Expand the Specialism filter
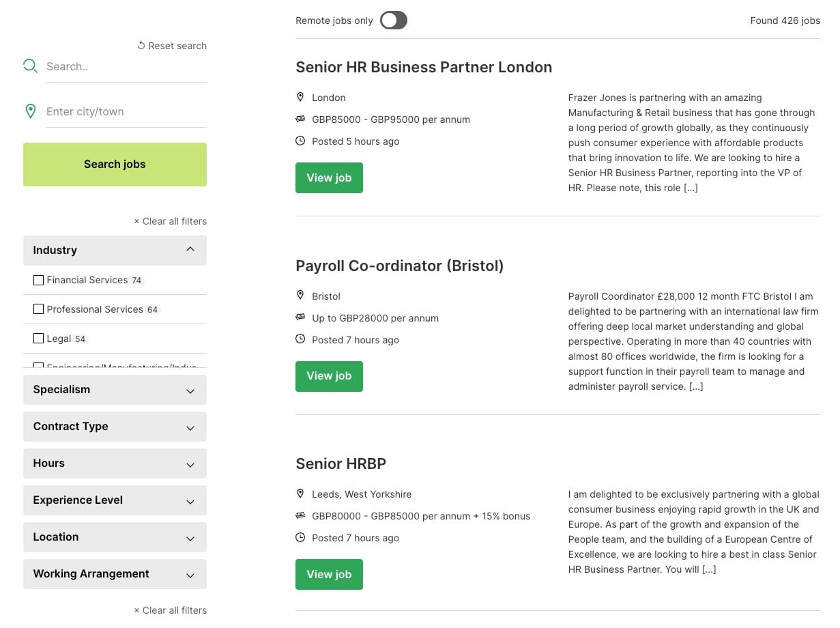The image size is (840, 628). (x=115, y=390)
